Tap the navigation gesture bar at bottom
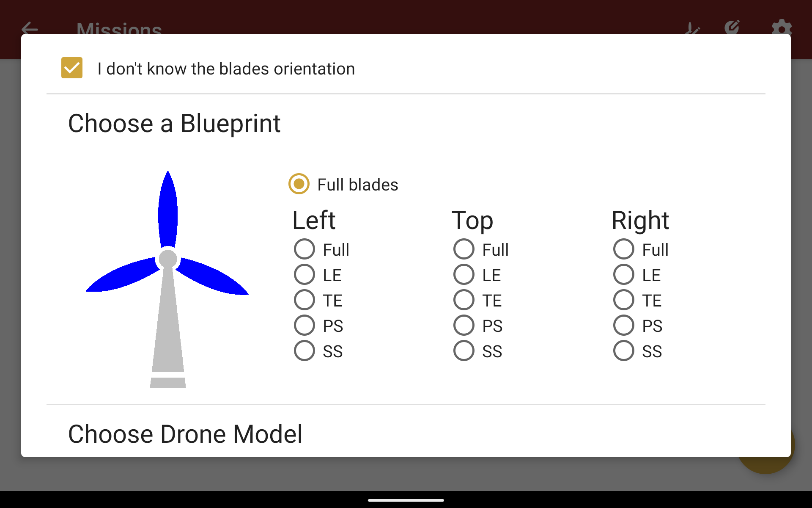Viewport: 812px width, 508px height. [x=406, y=500]
